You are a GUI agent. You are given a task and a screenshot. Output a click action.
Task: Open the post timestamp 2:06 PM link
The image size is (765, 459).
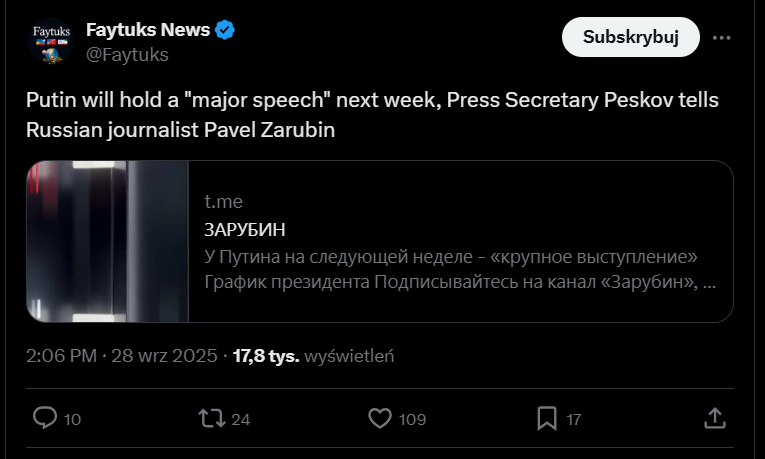click(61, 355)
